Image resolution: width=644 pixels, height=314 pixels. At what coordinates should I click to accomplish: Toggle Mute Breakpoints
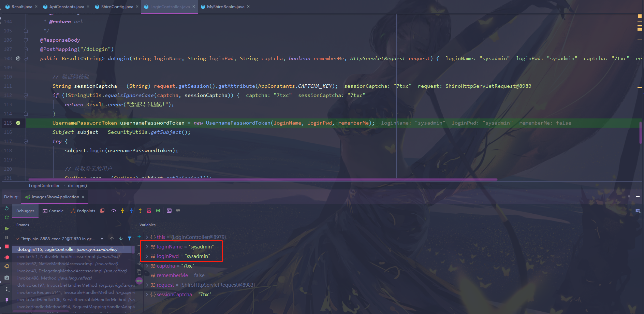click(x=7, y=266)
